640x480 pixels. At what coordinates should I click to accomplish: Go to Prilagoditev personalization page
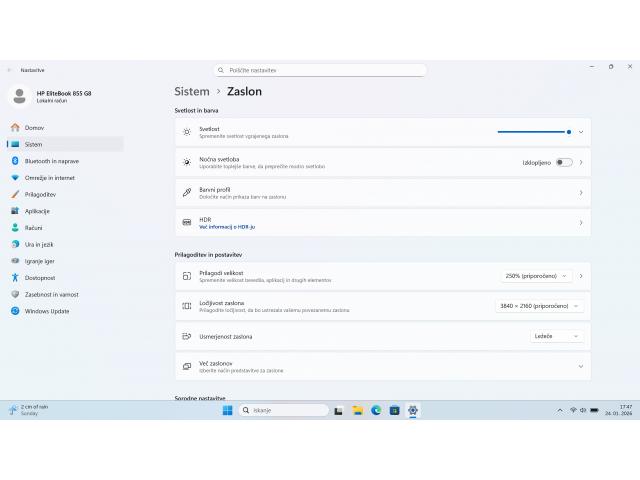(x=40, y=194)
